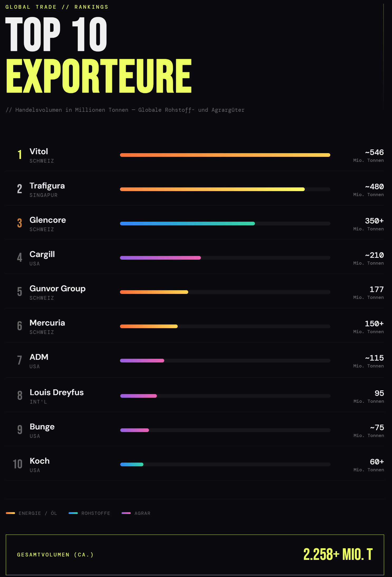Click the 2.258+ MIO. T total figure
Image resolution: width=392 pixels, height=577 pixels.
tap(338, 554)
